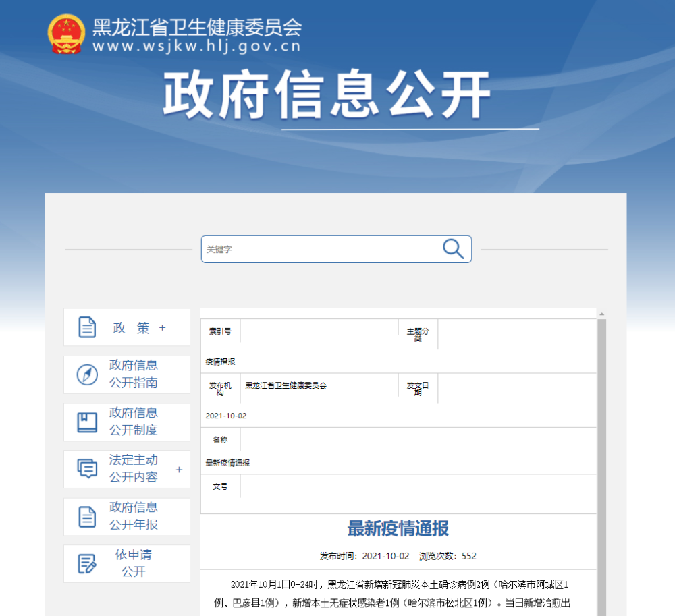Go to the 依申请公开 section
The image size is (675, 616).
pos(134,563)
